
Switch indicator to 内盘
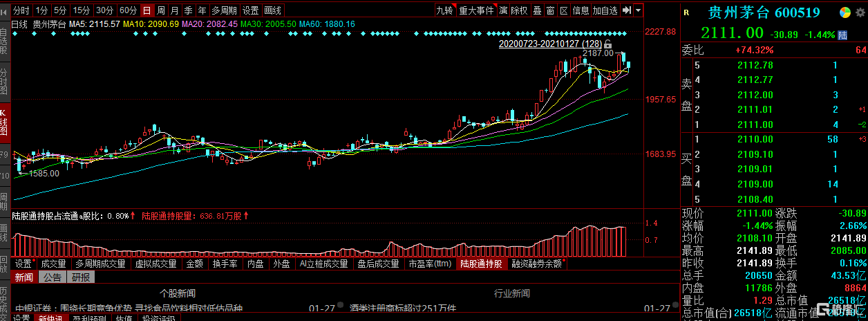(x=256, y=264)
